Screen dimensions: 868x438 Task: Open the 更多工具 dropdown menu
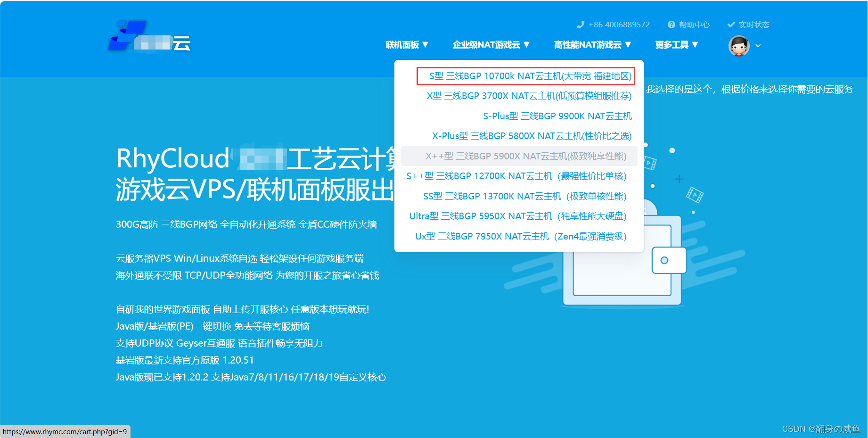coord(677,45)
